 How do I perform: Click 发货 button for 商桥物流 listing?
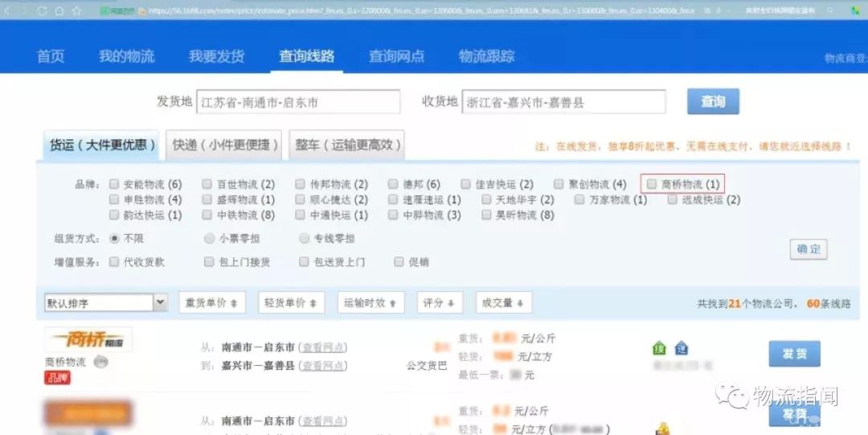coord(793,353)
